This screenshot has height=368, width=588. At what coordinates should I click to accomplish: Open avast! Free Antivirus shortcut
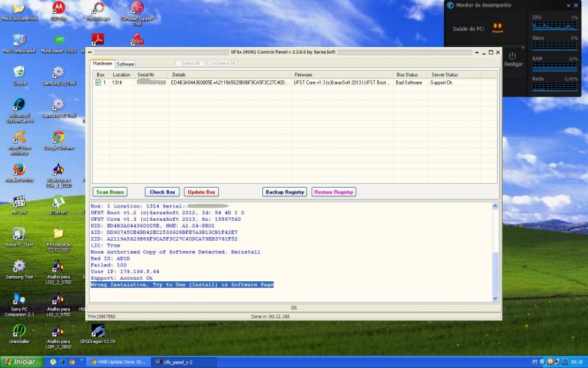tap(19, 143)
